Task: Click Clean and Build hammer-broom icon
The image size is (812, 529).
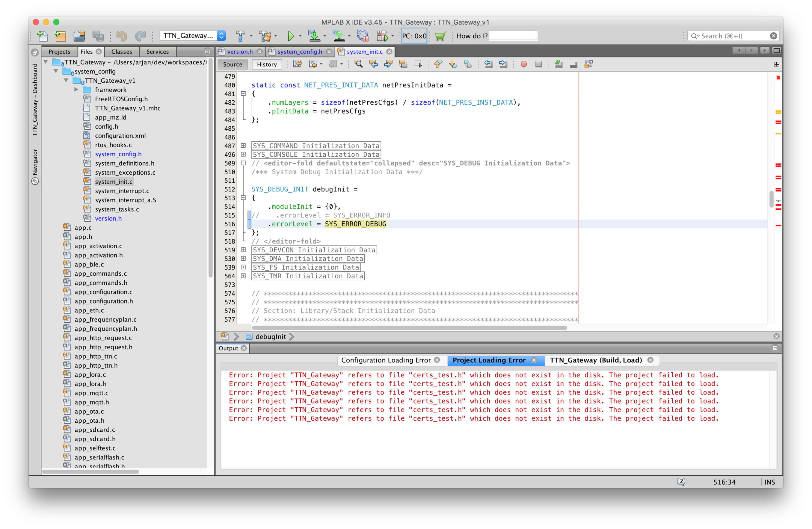Action: pyautogui.click(x=265, y=36)
